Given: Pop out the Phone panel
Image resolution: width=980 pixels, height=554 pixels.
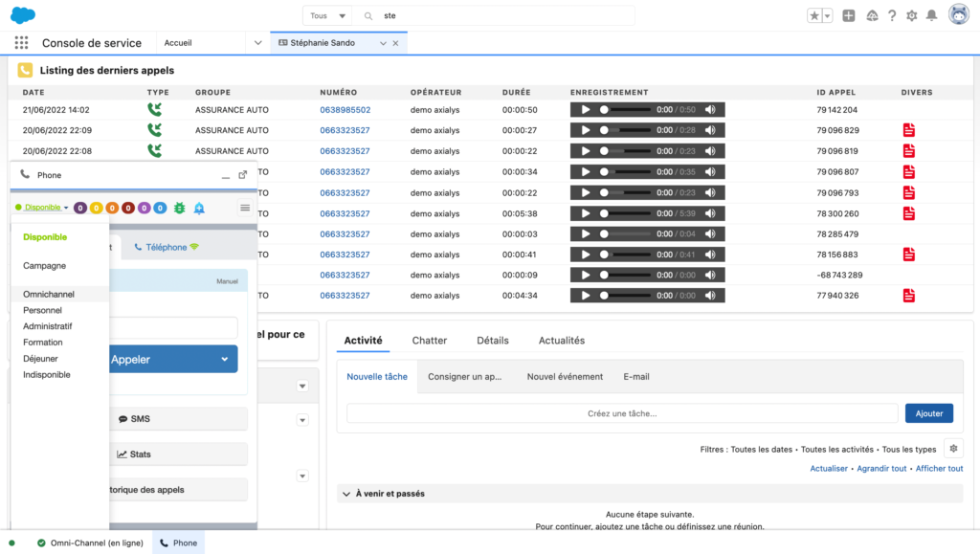Looking at the screenshot, I should pyautogui.click(x=242, y=175).
